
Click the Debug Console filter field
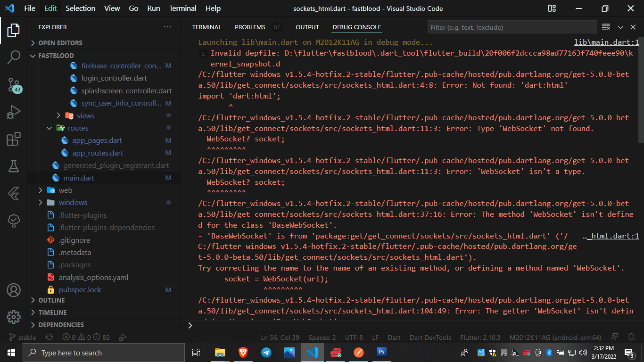click(512, 27)
